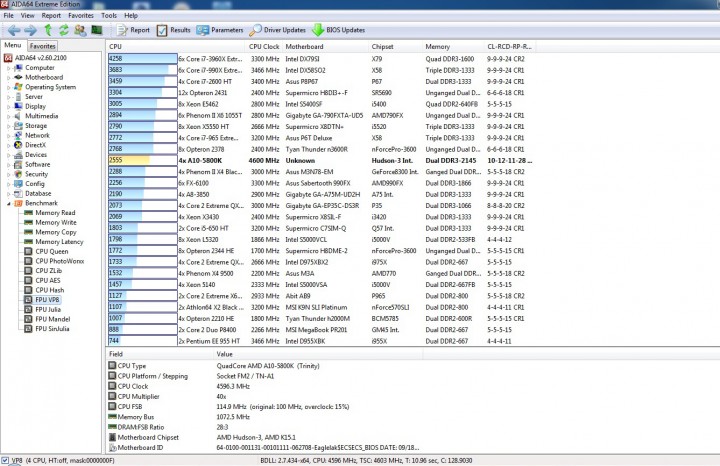Open the Favorites menu
720x466 pixels.
(81, 16)
